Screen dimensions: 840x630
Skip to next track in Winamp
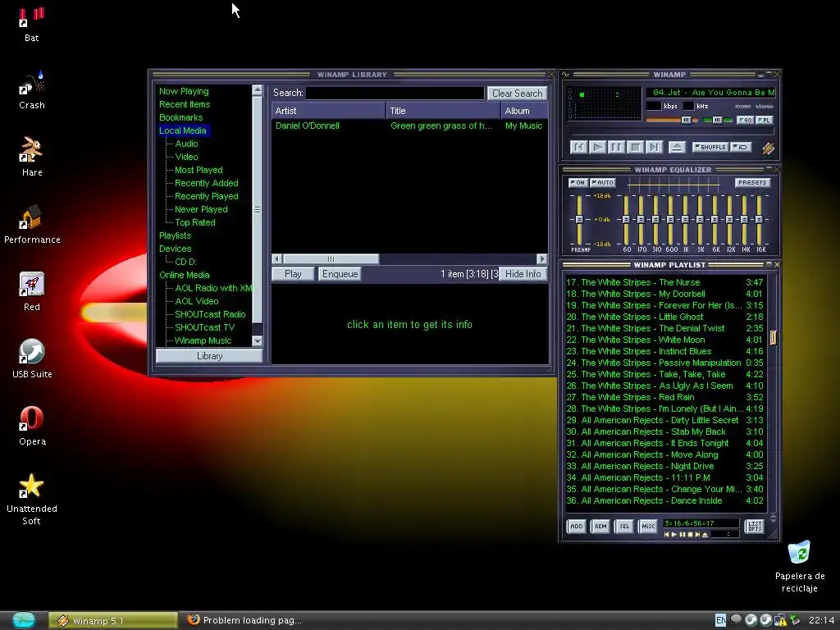point(654,147)
